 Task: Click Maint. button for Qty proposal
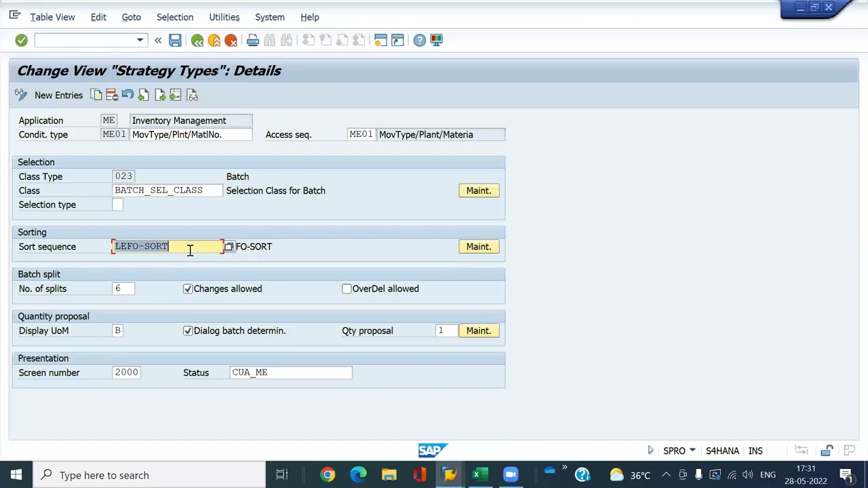coord(479,331)
